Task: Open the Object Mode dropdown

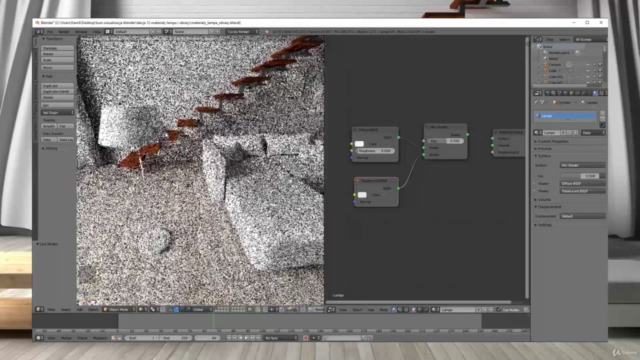Action: (x=119, y=309)
